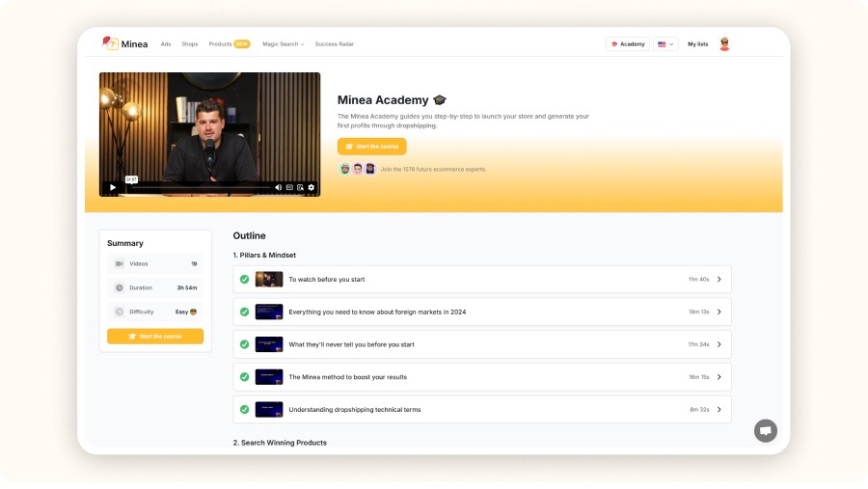Screen dimensions: 868x489
Task: Open 'Understanding dropshipping technical terms' lesson
Action: (482, 410)
